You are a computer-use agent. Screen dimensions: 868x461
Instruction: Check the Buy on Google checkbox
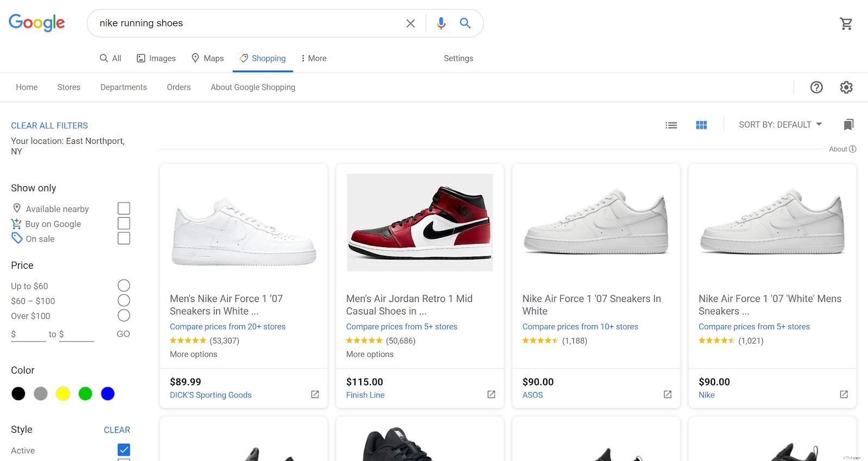[x=124, y=223]
